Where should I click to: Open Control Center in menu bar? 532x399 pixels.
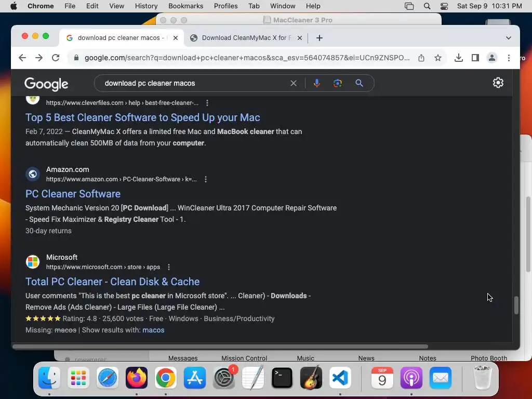pos(444,6)
